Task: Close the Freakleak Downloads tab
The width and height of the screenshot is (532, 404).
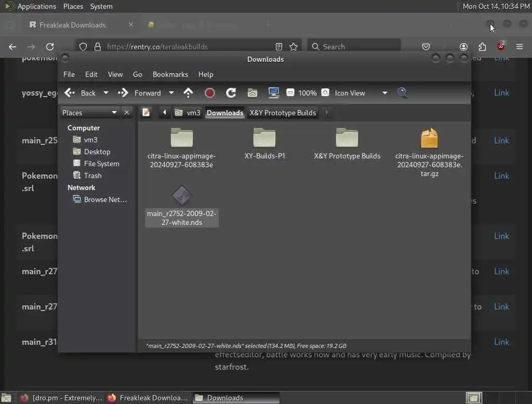Action: click(131, 24)
